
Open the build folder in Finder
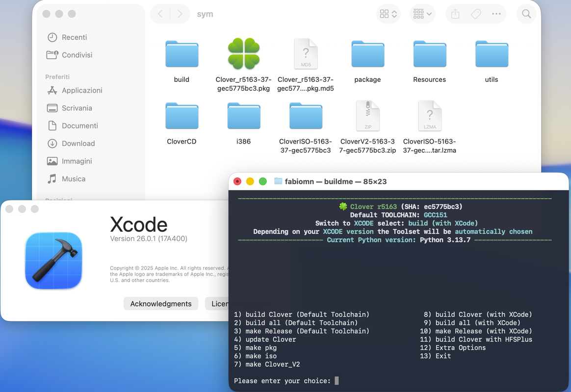[182, 54]
